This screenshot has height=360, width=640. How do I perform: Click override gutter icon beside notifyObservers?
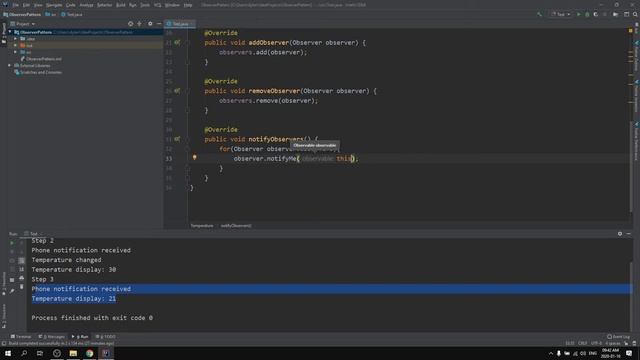177,139
